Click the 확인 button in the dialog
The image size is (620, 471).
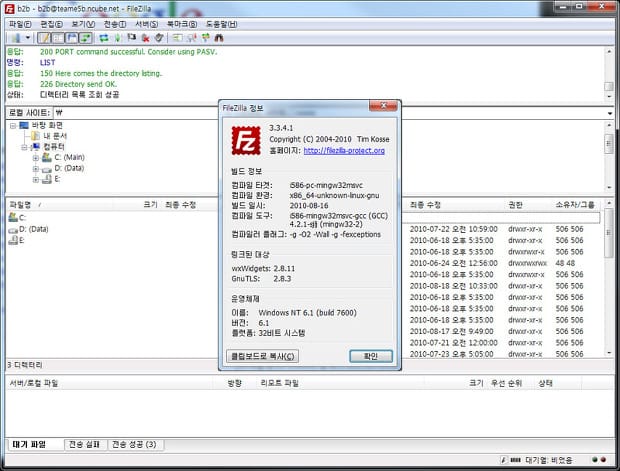coord(371,356)
